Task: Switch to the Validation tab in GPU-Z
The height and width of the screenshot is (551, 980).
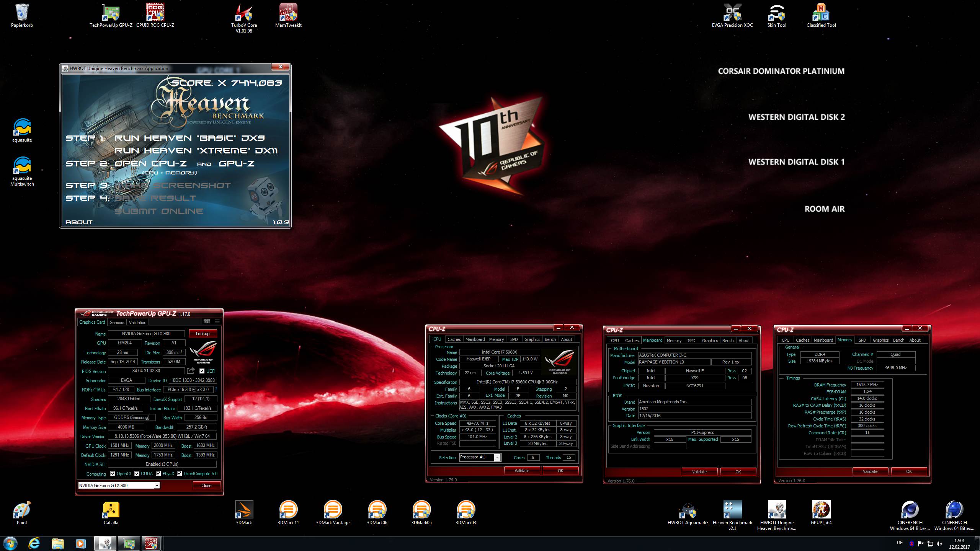Action: (138, 323)
